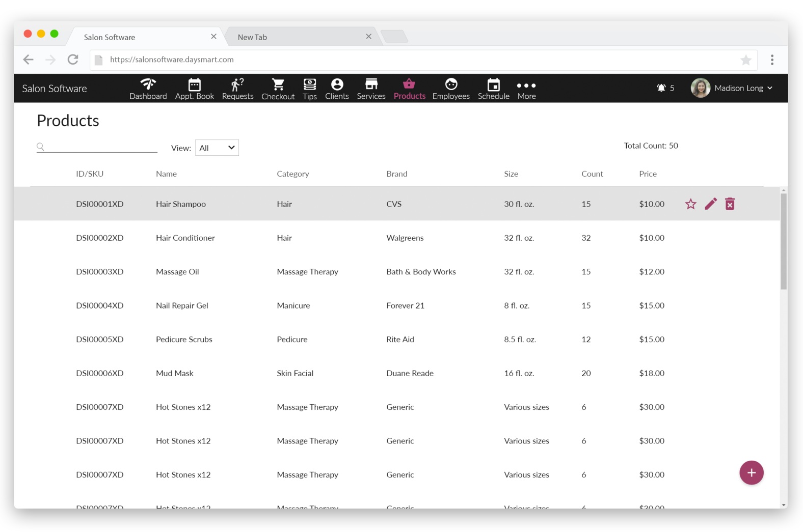Click the Forever 21 brand cell

(405, 305)
